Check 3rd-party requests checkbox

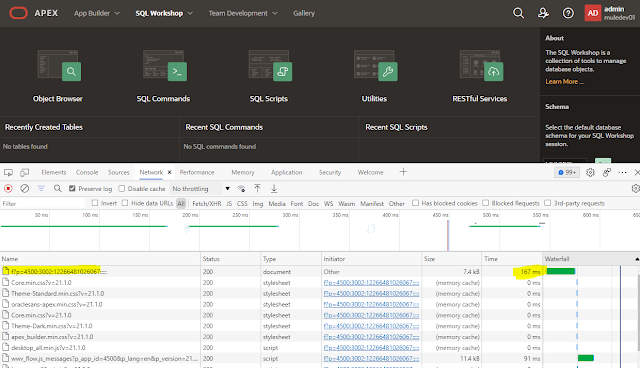tap(548, 203)
